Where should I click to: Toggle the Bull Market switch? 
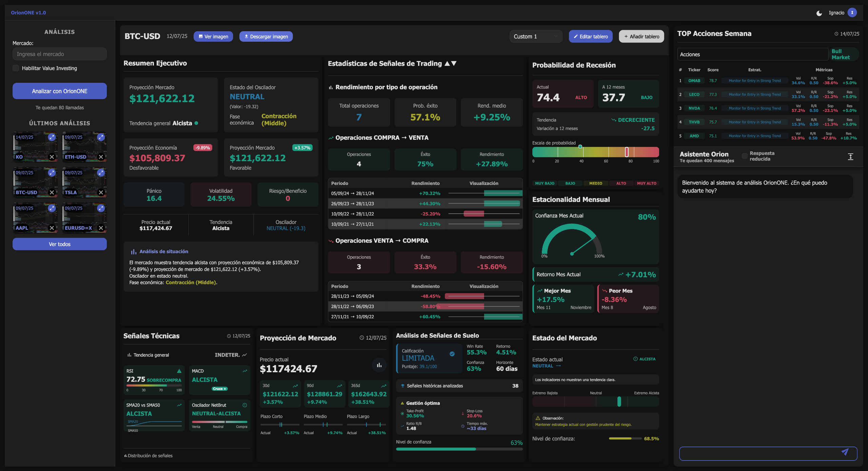844,54
